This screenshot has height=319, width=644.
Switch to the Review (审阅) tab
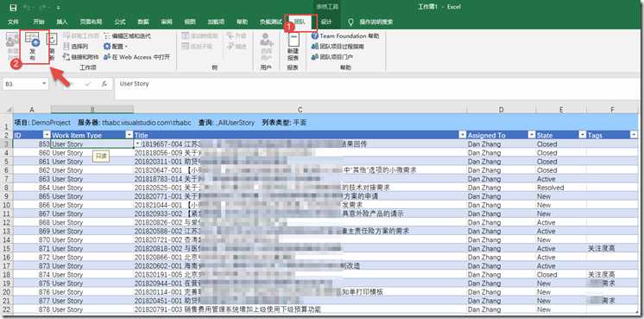point(167,22)
